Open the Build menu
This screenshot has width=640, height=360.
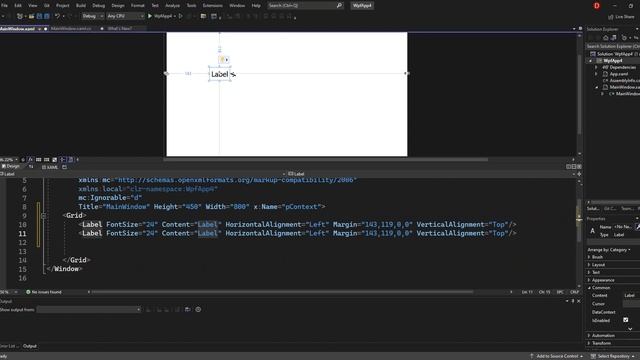click(81, 5)
